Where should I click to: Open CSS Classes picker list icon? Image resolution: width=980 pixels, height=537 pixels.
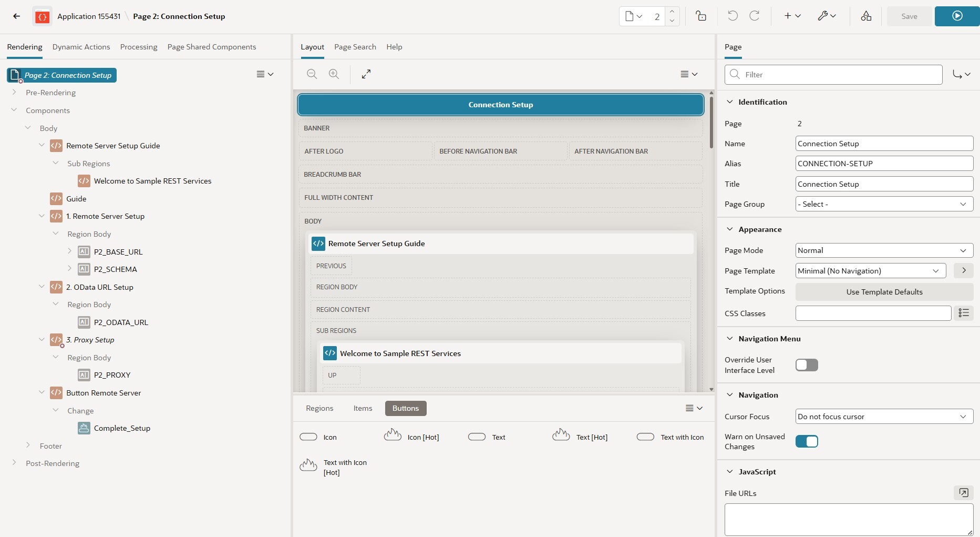tap(964, 313)
